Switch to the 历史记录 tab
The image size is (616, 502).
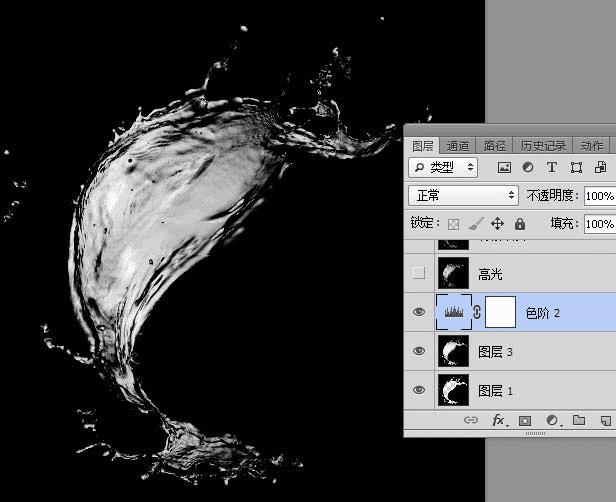[x=543, y=146]
